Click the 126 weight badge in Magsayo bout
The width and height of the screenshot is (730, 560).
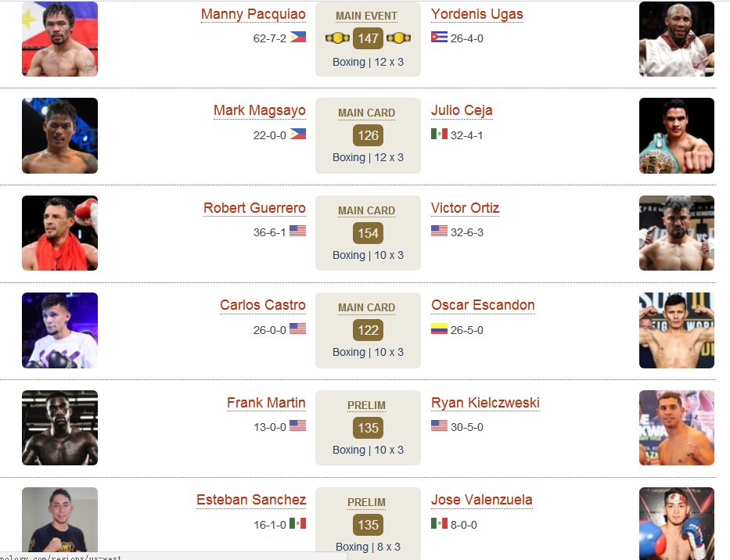tap(368, 135)
